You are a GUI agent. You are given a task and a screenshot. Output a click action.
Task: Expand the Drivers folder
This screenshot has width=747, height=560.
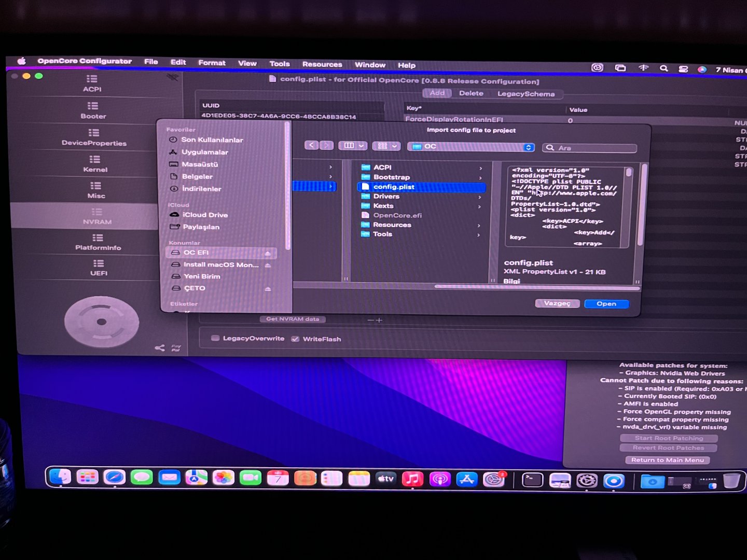(x=480, y=197)
